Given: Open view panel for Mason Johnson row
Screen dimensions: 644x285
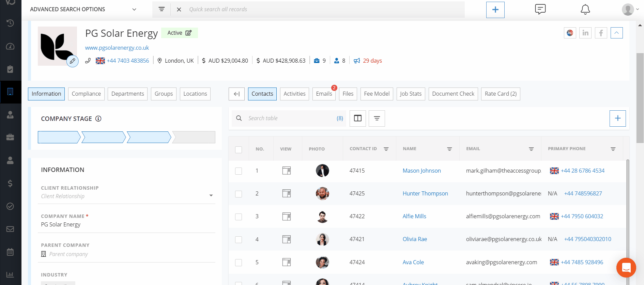Looking at the screenshot, I should 287,171.
